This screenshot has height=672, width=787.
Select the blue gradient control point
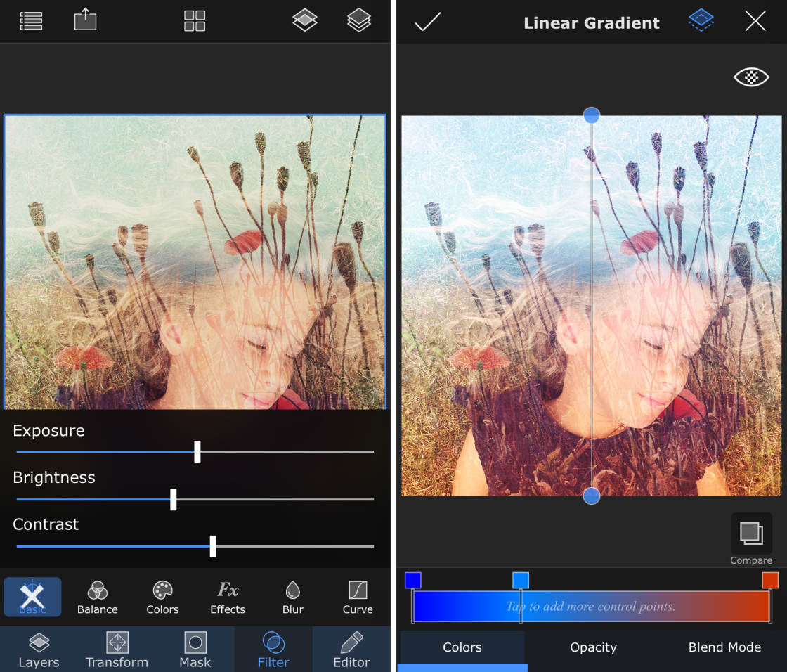point(412,580)
